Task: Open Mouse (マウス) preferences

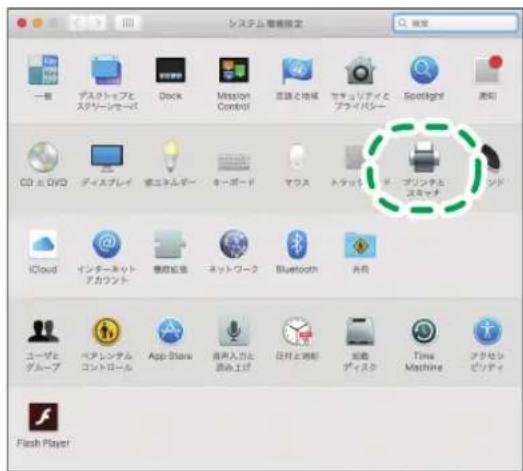Action: (297, 157)
